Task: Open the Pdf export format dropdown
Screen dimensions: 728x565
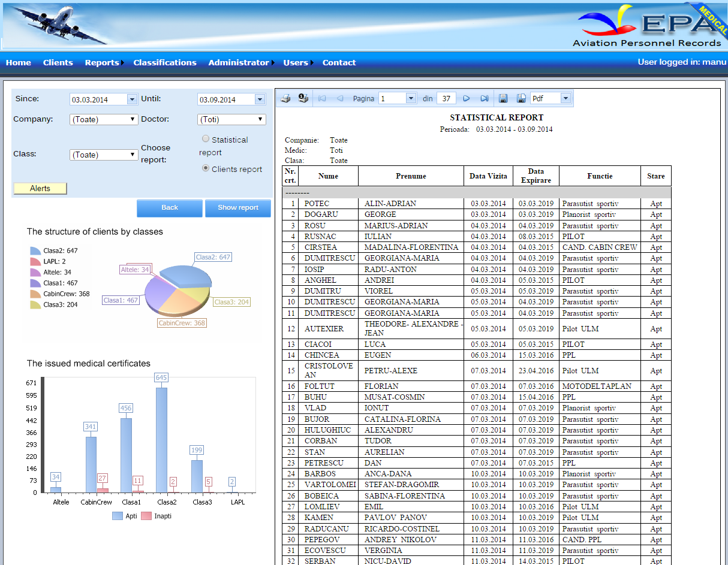Action: point(550,98)
